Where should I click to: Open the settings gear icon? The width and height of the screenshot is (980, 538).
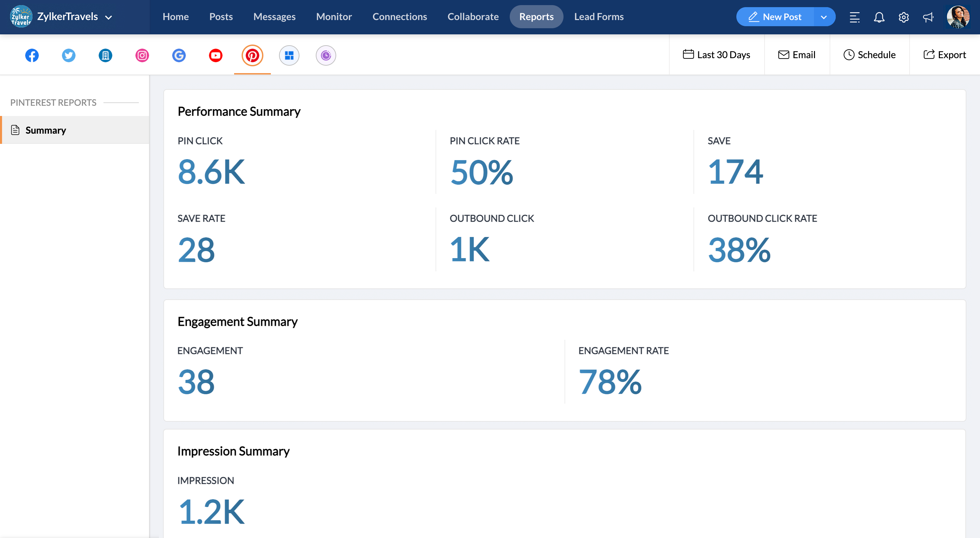click(x=903, y=17)
